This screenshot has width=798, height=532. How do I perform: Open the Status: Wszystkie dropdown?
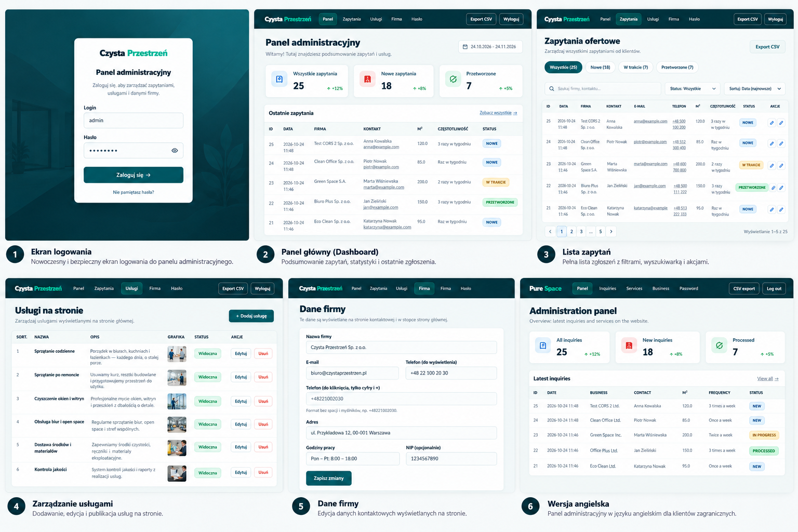pyautogui.click(x=693, y=89)
